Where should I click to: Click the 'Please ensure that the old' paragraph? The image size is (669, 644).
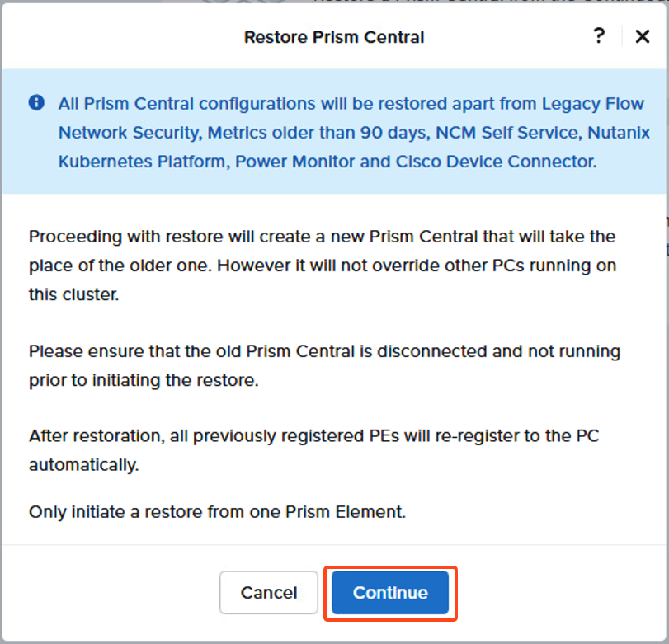pyautogui.click(x=325, y=365)
